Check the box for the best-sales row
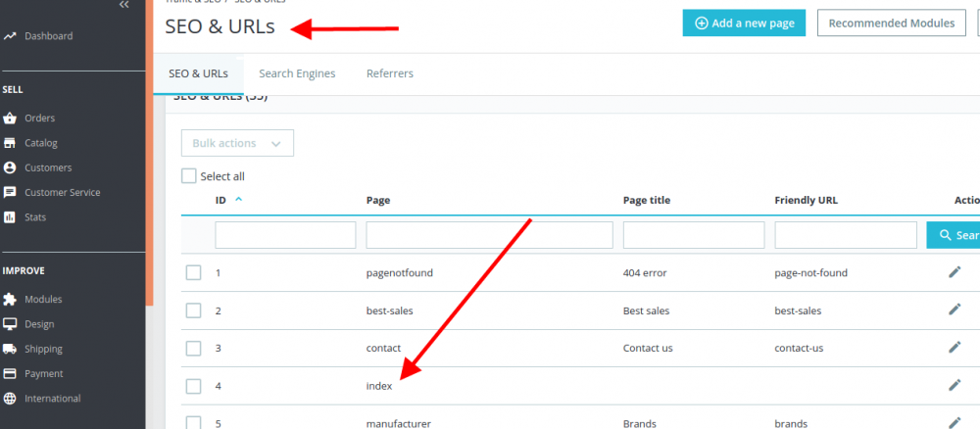The image size is (980, 429). (x=194, y=310)
